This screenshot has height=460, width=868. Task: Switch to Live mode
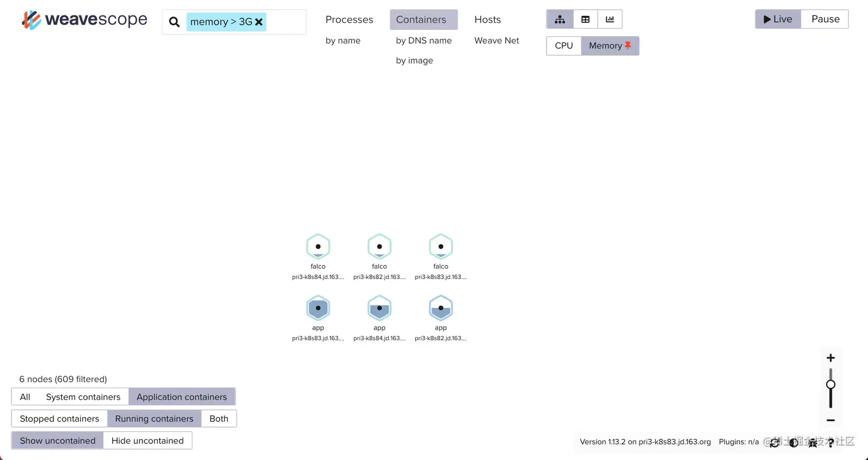point(778,19)
